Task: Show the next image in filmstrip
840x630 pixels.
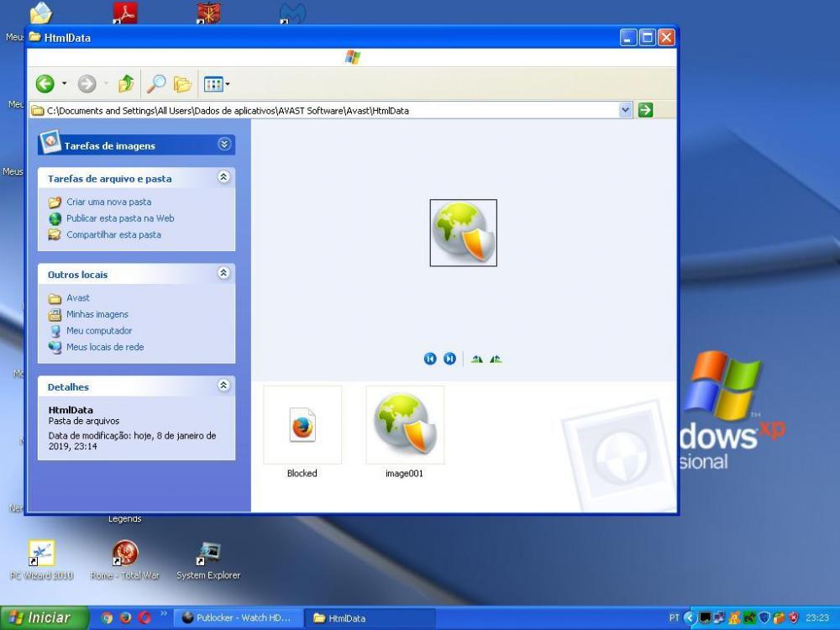Action: click(449, 359)
